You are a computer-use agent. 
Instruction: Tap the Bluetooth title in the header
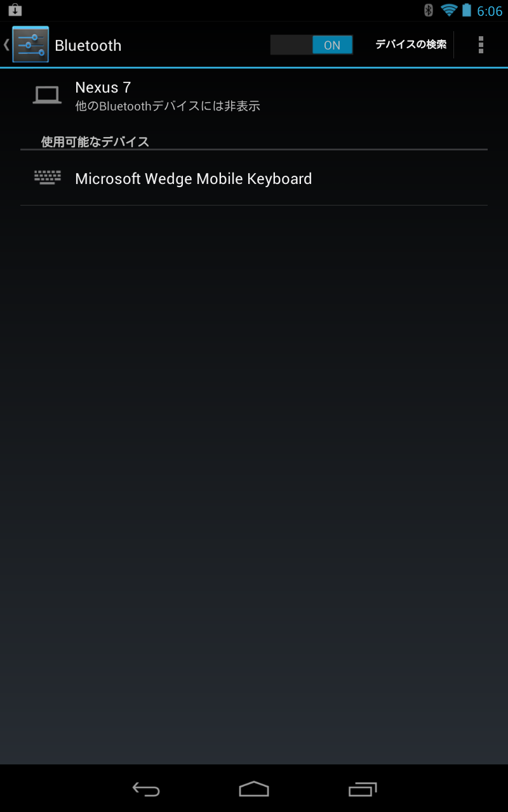pos(88,46)
